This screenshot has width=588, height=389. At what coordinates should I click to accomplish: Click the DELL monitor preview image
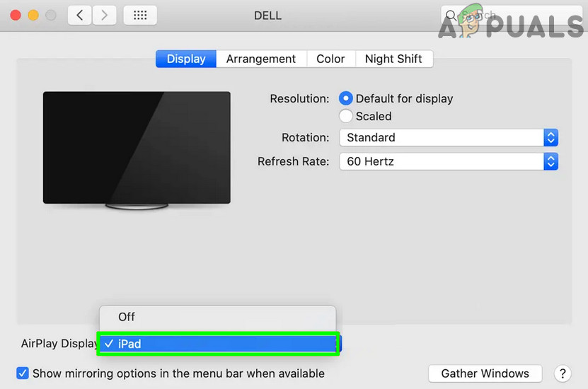pos(137,150)
